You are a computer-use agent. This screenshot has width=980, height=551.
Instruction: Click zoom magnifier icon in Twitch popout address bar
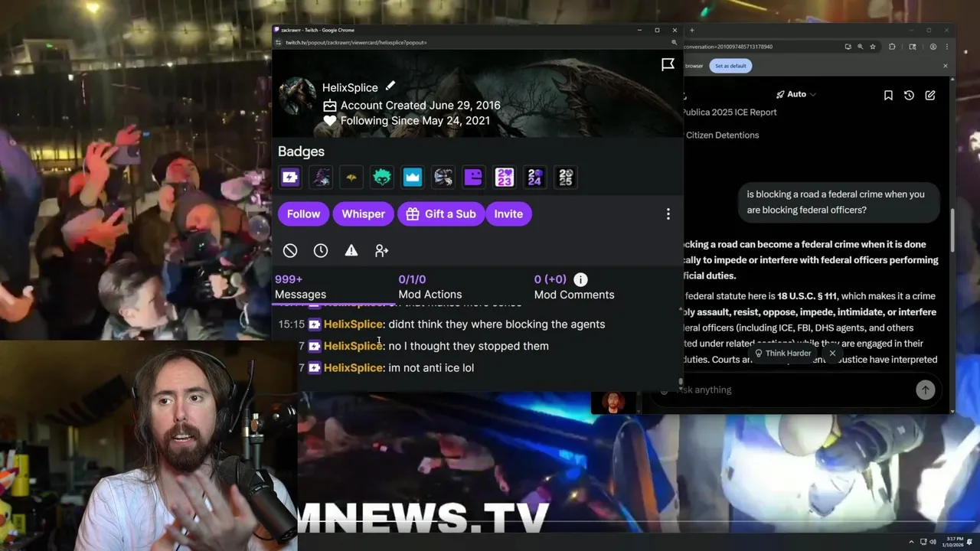pos(674,43)
